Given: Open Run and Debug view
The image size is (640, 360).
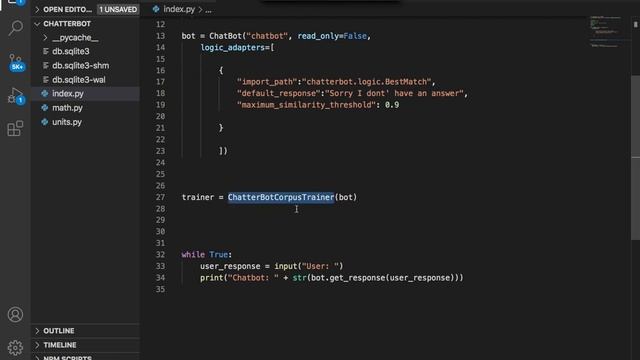Looking at the screenshot, I should (16, 96).
